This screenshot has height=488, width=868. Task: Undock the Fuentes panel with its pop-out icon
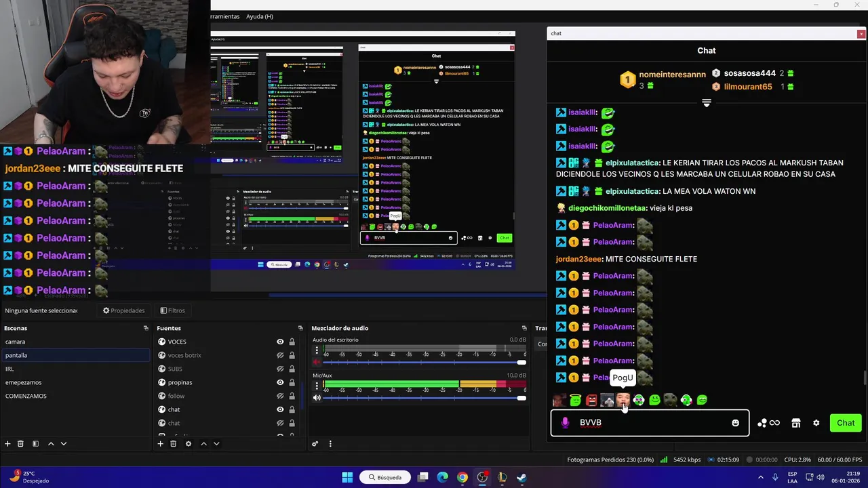300,328
